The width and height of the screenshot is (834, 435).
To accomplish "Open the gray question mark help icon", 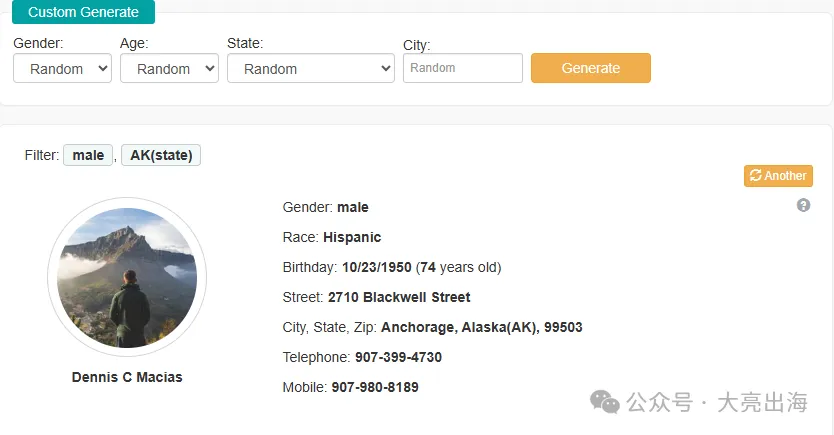I will (803, 205).
